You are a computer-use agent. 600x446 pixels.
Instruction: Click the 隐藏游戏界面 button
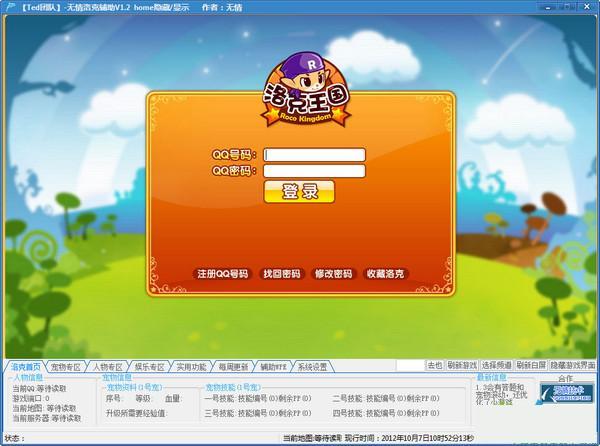point(572,365)
